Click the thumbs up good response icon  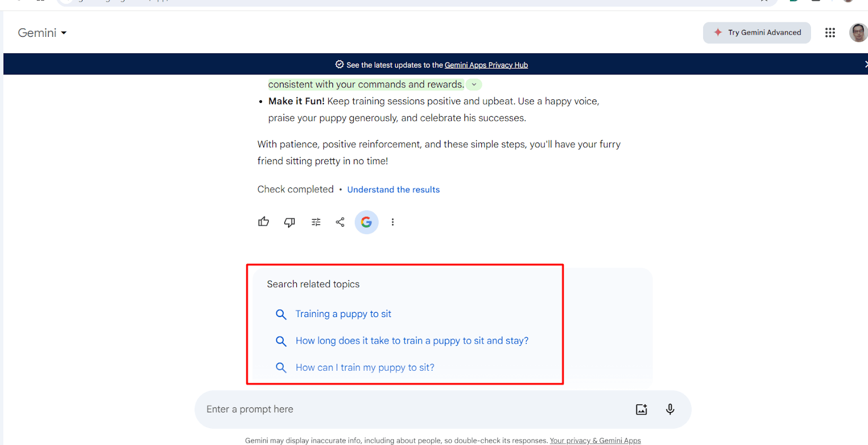tap(264, 222)
